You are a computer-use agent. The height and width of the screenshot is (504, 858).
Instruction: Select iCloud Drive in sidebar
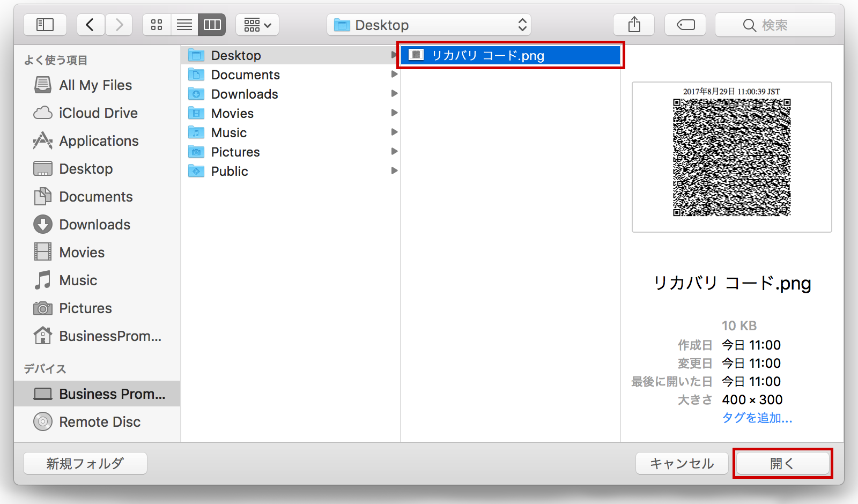[98, 113]
